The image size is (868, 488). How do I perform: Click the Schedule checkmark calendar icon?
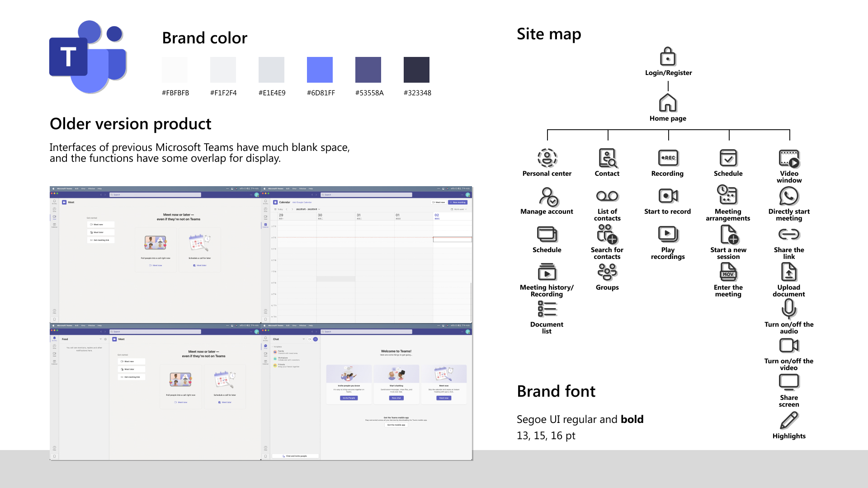click(x=728, y=158)
